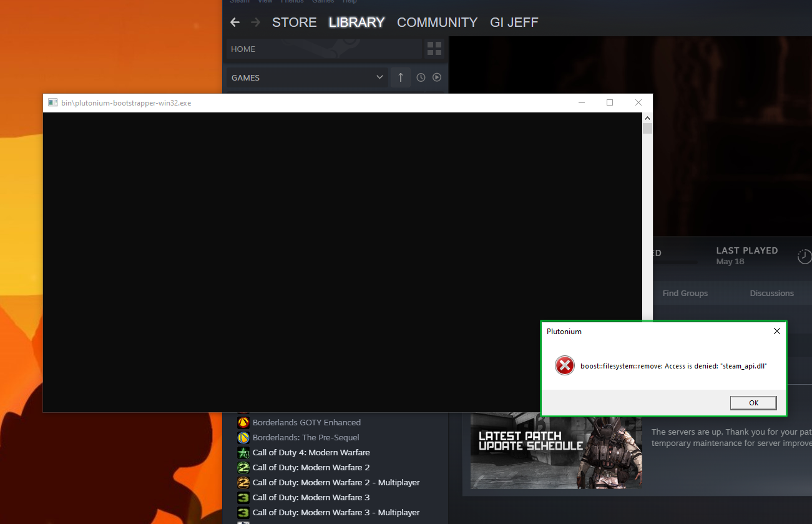This screenshot has width=812, height=524.
Task: Go to library HOME
Action: click(x=324, y=49)
